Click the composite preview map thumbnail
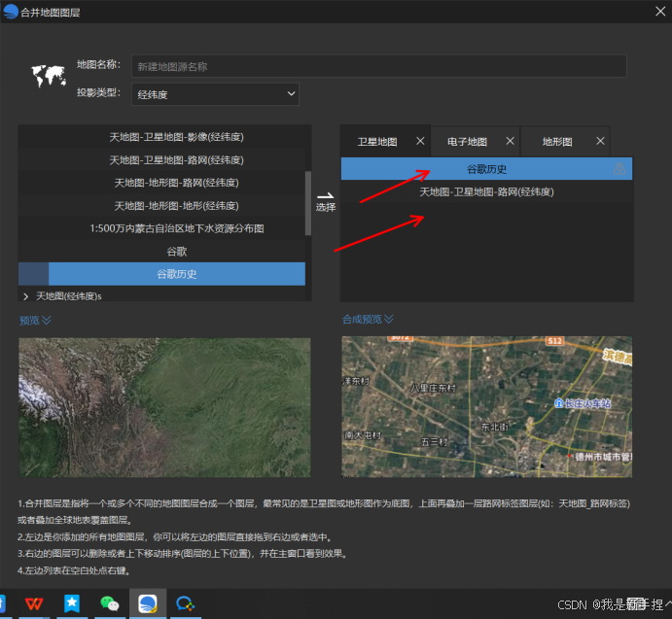Screen dimensions: 672x619 click(x=486, y=406)
